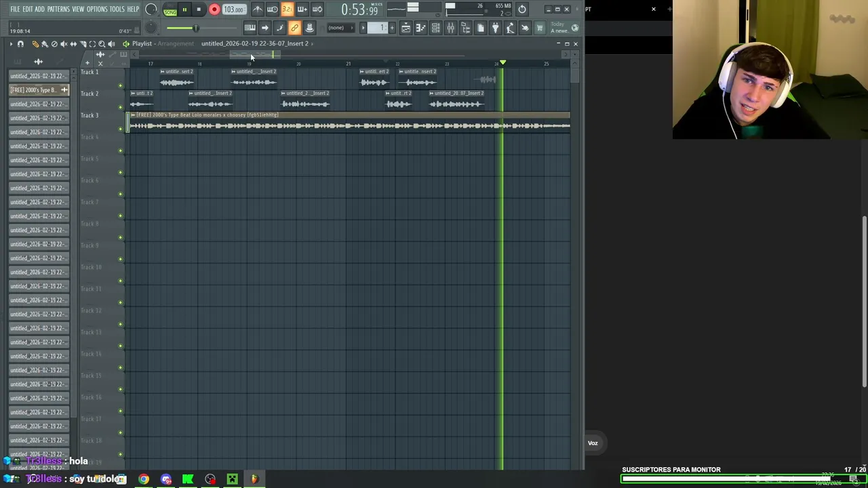Open Playlist options arrow menu
This screenshot has width=868, height=488.
tap(11, 43)
